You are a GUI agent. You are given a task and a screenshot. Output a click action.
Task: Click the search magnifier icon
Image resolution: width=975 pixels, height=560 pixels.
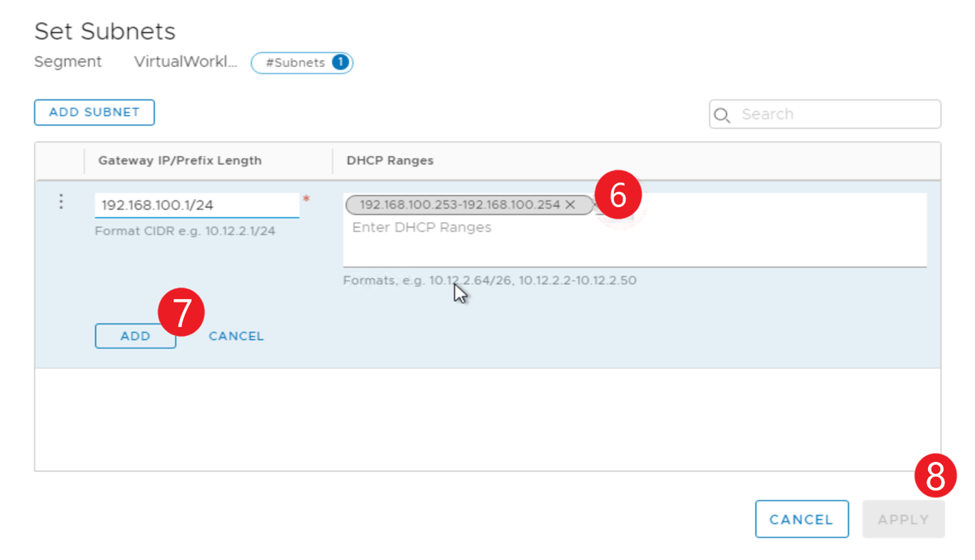(722, 114)
